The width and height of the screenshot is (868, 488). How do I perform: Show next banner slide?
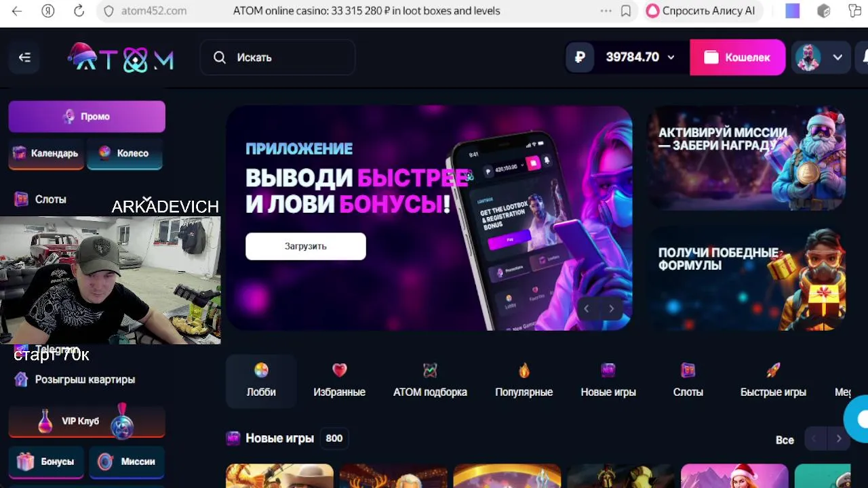(x=611, y=308)
